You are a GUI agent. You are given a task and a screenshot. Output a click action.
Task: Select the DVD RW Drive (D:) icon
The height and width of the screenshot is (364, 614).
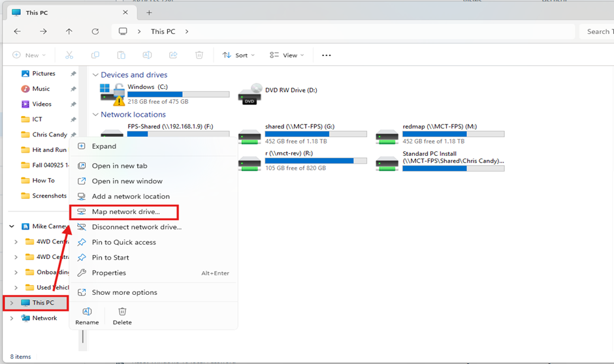coord(250,94)
